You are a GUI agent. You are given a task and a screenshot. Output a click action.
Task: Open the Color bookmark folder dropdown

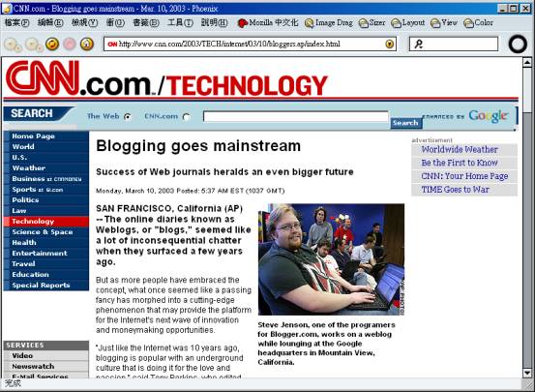coord(478,23)
